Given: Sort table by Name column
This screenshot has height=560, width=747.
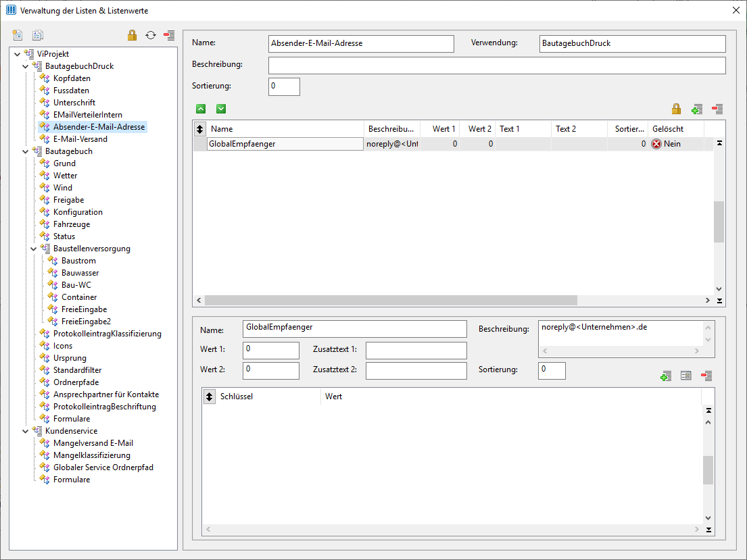Looking at the screenshot, I should [285, 128].
